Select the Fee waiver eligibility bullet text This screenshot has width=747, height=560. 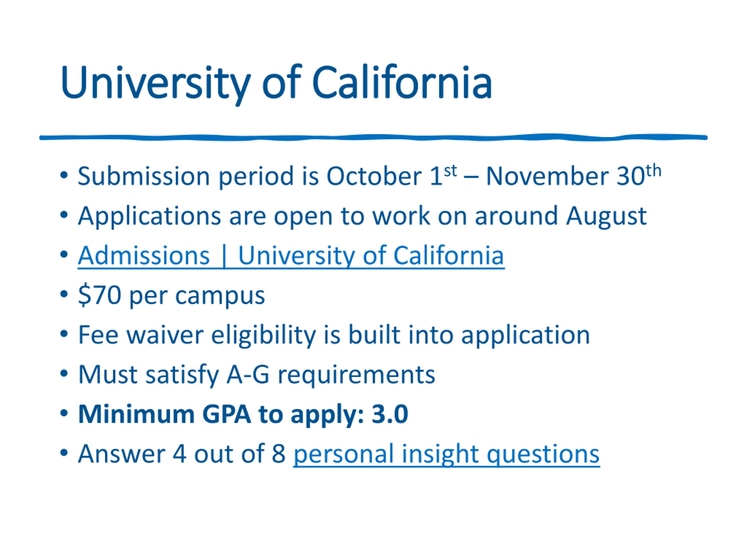click(334, 335)
